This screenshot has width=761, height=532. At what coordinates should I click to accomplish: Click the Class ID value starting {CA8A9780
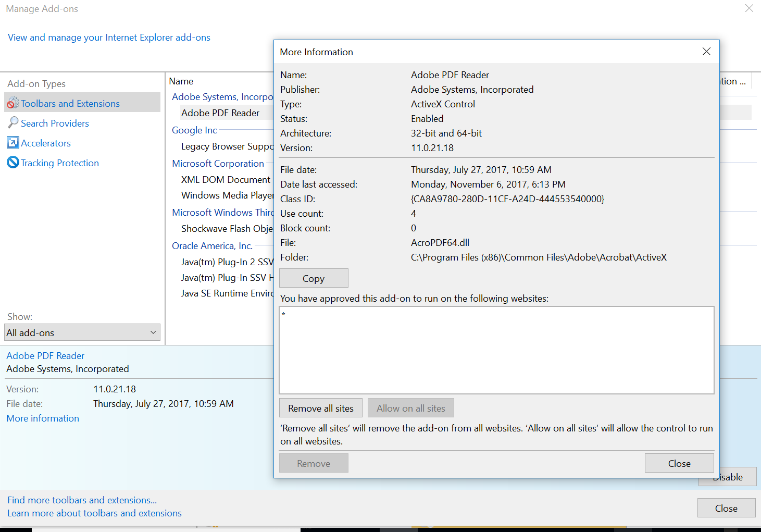tap(507, 199)
